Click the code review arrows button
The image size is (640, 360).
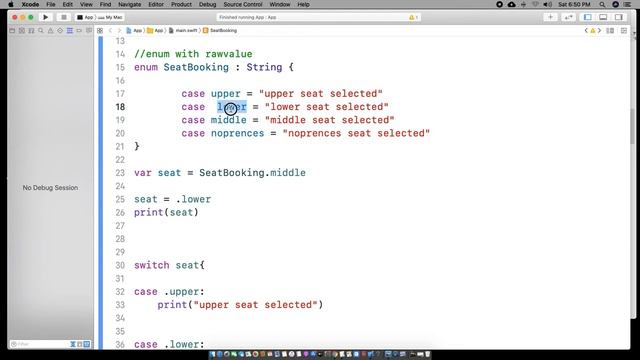pyautogui.click(x=568, y=17)
